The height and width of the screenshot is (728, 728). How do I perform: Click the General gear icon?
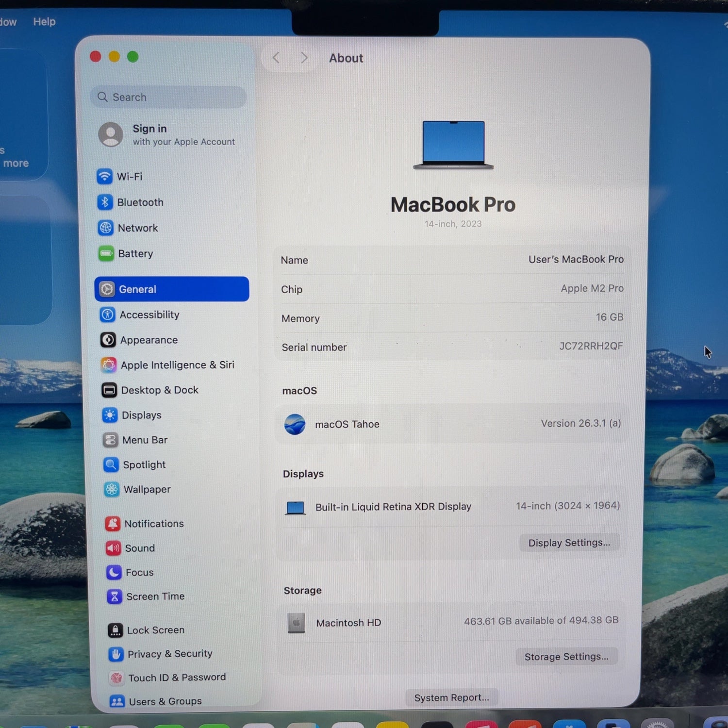pos(107,289)
